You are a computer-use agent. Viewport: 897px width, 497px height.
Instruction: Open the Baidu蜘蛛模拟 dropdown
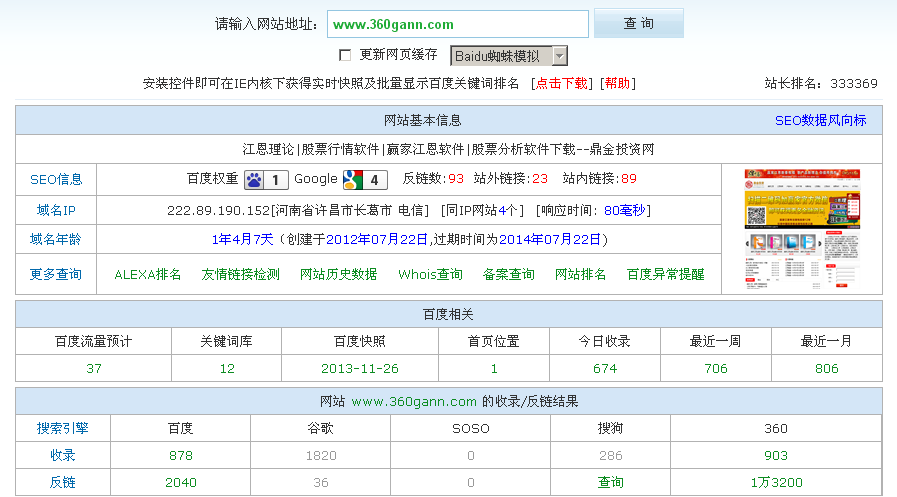(509, 56)
